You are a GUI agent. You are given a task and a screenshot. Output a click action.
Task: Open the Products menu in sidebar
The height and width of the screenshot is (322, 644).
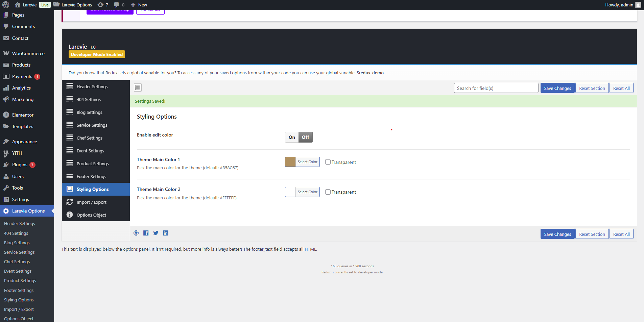(27, 65)
